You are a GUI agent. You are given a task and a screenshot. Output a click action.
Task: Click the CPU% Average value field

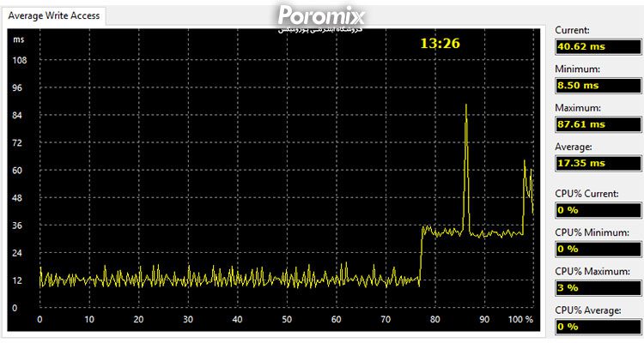[x=598, y=327]
